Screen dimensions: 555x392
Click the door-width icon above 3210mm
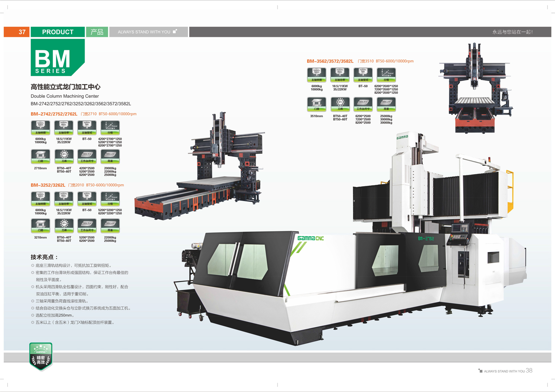click(40, 226)
